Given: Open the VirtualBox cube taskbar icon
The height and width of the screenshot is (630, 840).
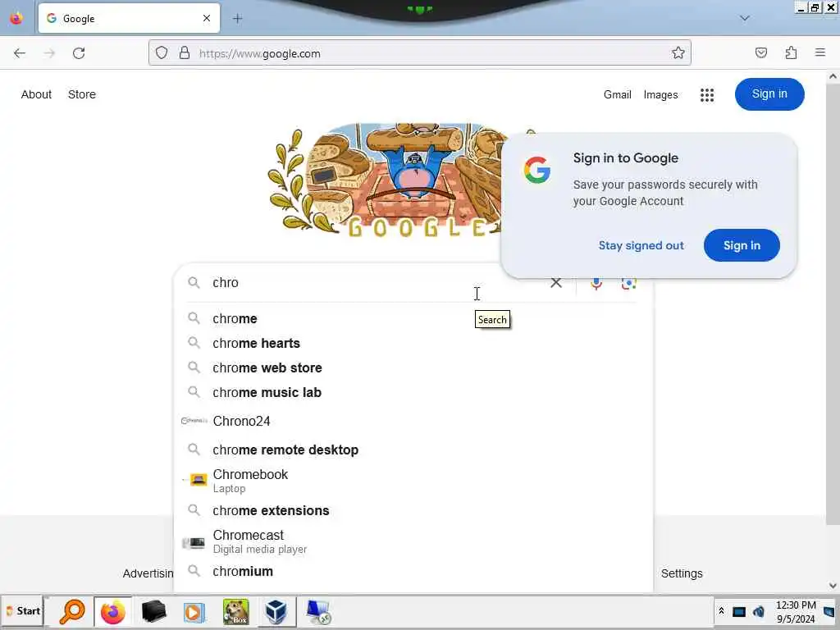Looking at the screenshot, I should coord(276,612).
